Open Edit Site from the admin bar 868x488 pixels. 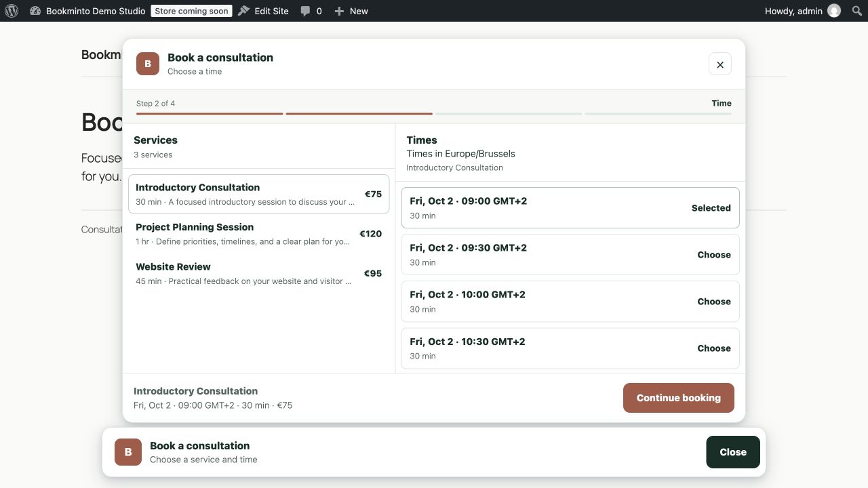(263, 11)
